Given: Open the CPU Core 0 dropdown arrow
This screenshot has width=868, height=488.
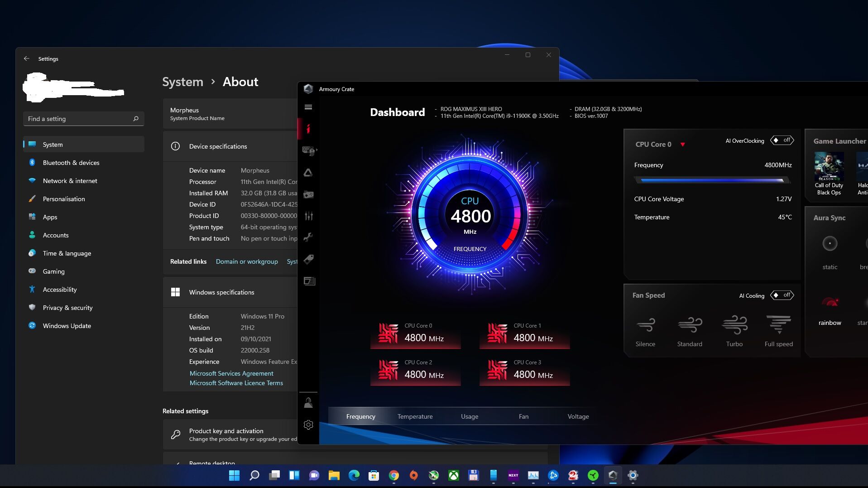Looking at the screenshot, I should tap(682, 145).
